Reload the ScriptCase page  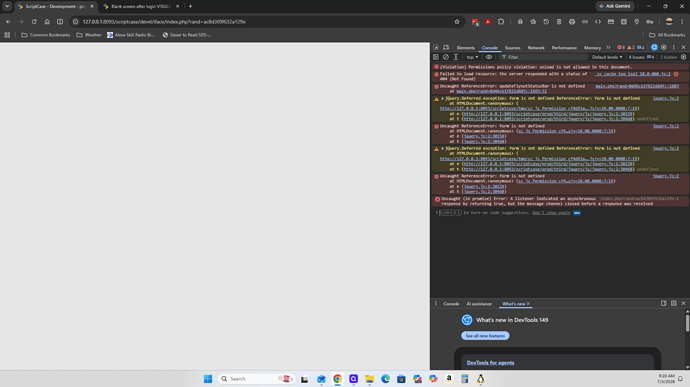[x=34, y=22]
